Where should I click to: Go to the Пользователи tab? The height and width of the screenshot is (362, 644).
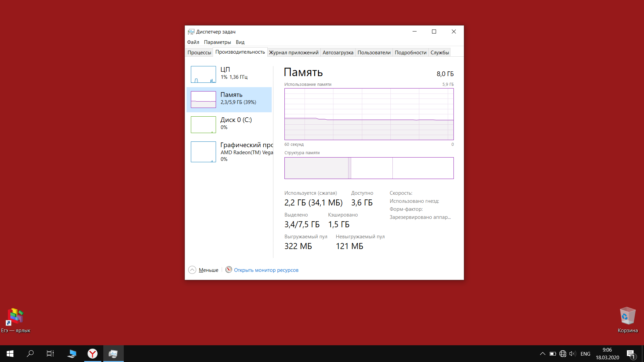point(374,53)
